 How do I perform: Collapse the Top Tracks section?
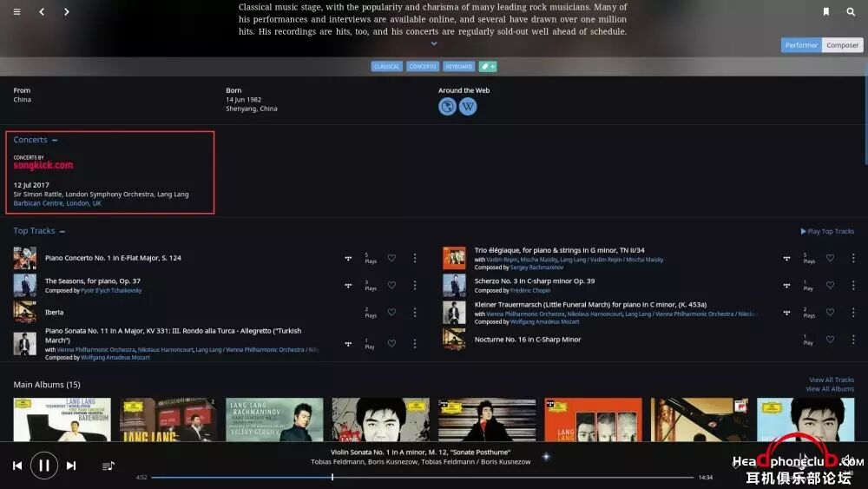point(62,232)
